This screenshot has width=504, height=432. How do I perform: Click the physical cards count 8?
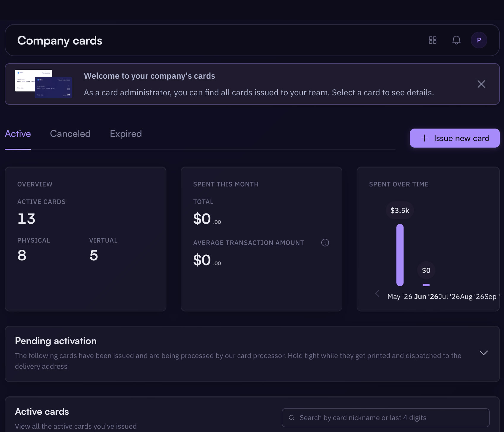click(22, 255)
